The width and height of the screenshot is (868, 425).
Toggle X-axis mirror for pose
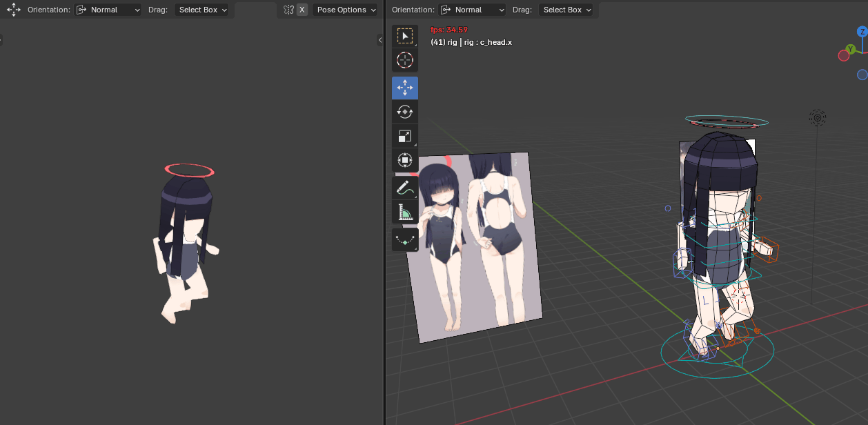coord(302,10)
